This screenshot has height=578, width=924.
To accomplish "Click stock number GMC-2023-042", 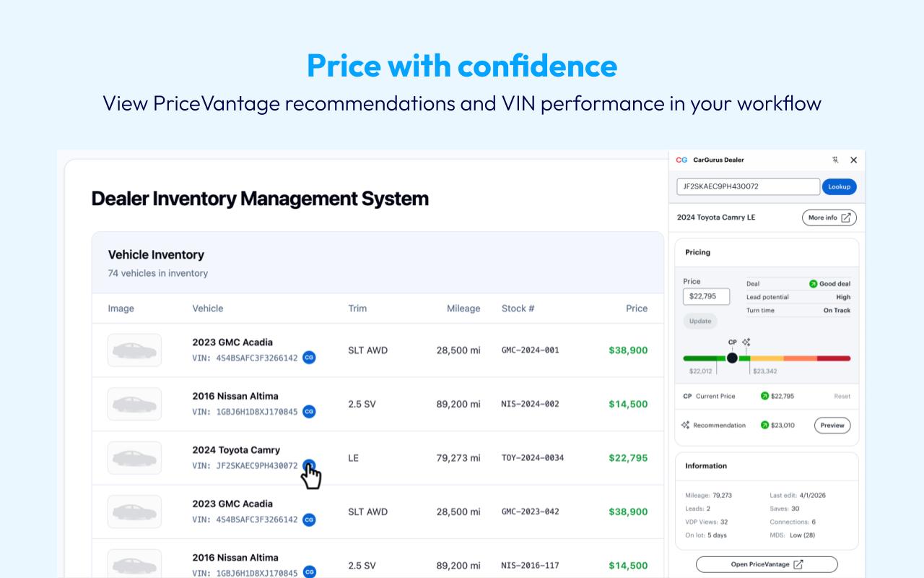I will tap(531, 512).
